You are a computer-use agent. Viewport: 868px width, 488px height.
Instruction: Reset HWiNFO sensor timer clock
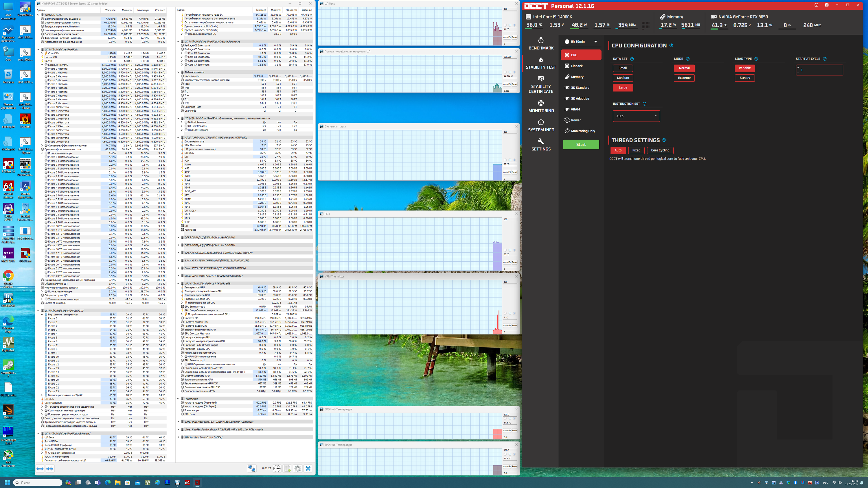tap(277, 468)
